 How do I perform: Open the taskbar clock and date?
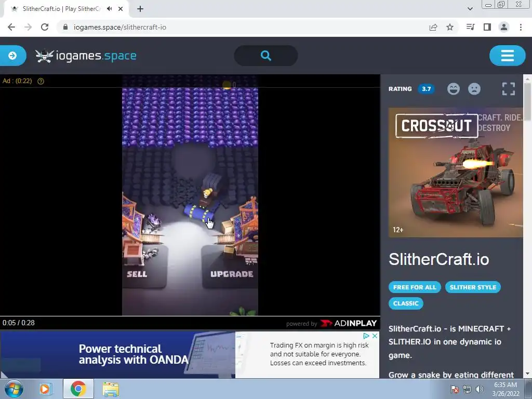(x=506, y=389)
